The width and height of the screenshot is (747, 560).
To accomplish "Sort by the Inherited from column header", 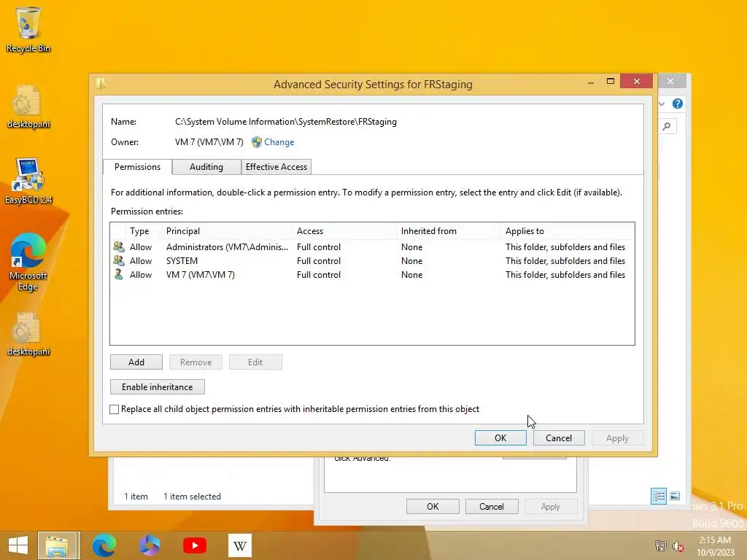I will 449,231.
